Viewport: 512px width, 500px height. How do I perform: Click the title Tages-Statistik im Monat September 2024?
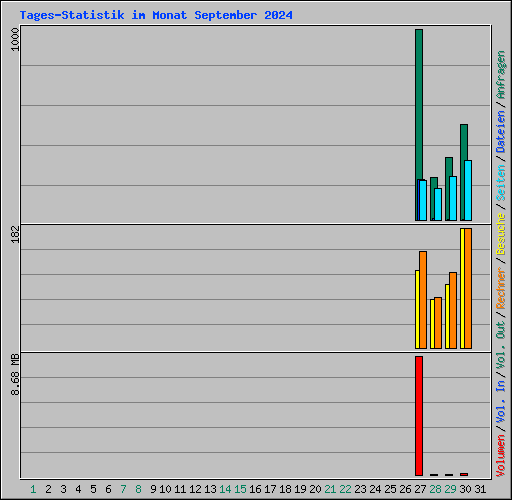coord(156,15)
